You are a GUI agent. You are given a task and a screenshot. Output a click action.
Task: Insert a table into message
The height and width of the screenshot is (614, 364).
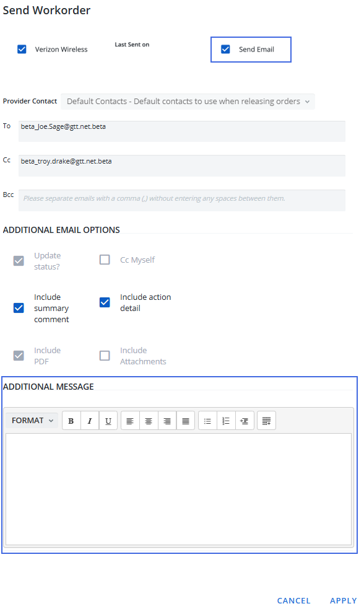(267, 421)
